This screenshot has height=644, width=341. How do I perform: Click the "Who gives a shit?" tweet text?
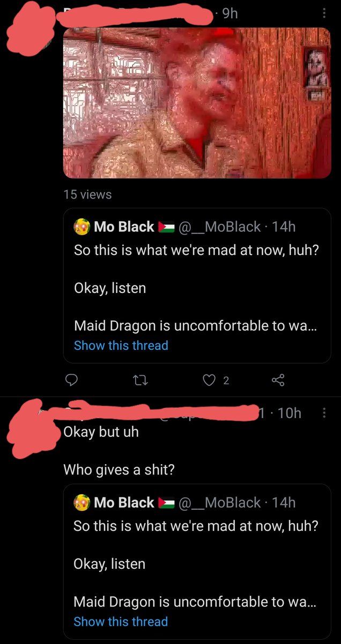click(119, 470)
